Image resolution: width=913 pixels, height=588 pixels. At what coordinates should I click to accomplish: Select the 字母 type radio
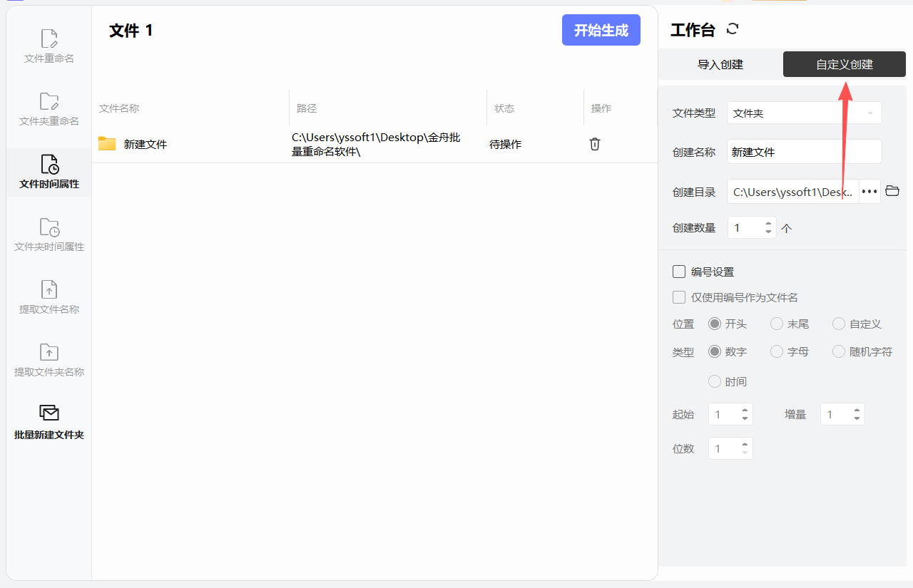[x=777, y=351]
